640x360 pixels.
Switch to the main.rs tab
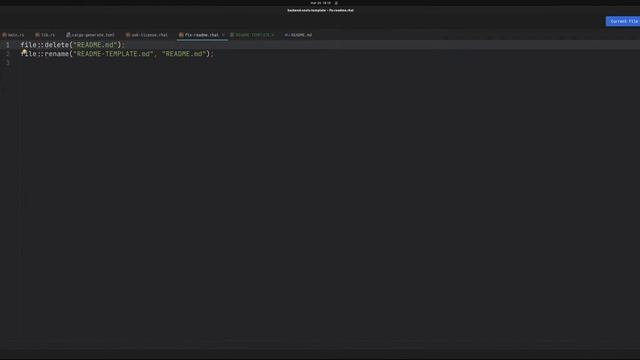click(x=13, y=35)
